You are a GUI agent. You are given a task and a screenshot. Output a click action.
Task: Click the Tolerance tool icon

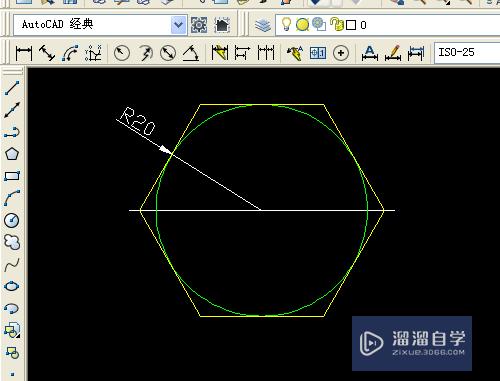(318, 53)
